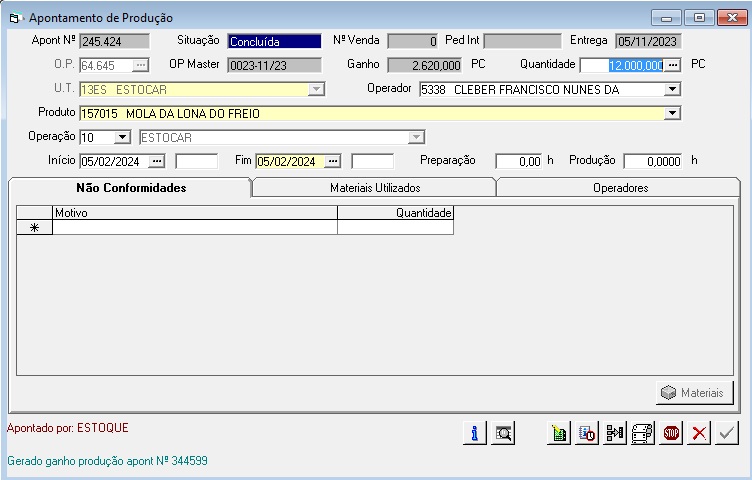Select the Não Conformidades tab
752x480 pixels.
click(131, 187)
